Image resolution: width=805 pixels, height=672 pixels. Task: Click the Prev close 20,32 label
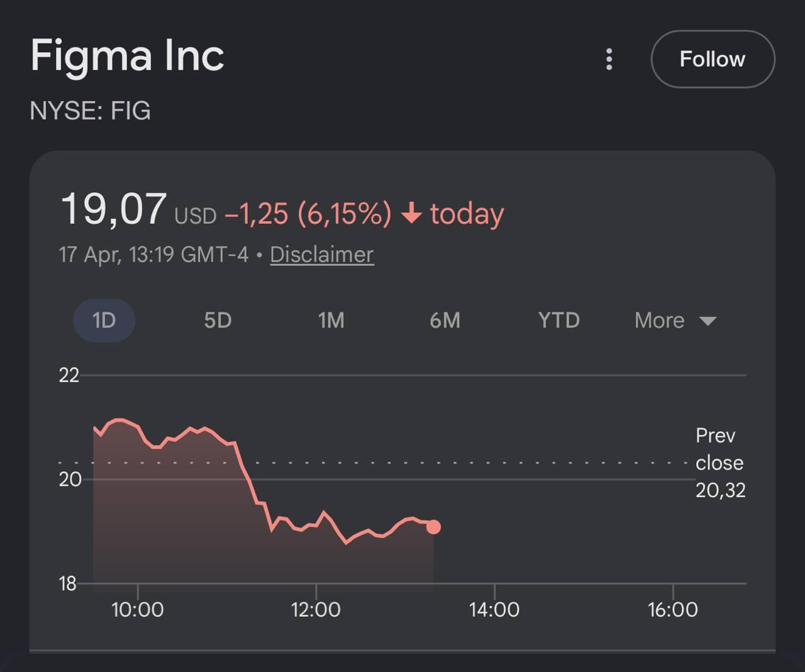pyautogui.click(x=720, y=463)
